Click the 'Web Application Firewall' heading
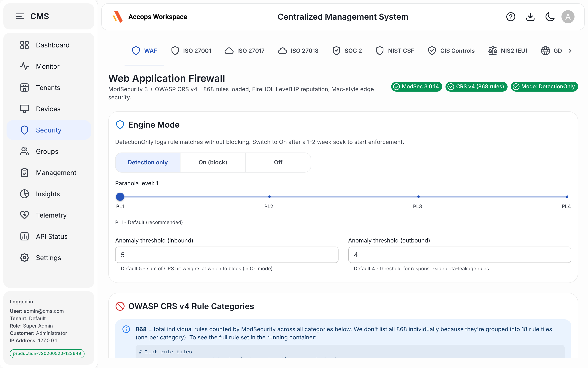This screenshot has width=588, height=368. point(167,78)
